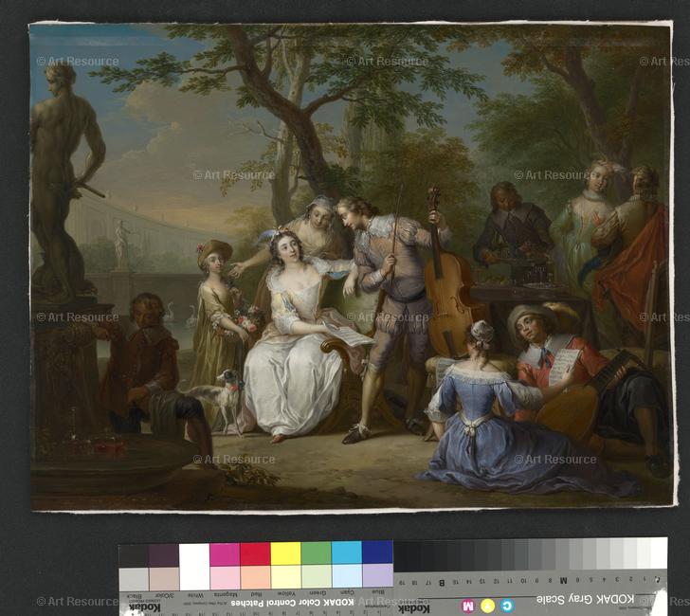Pick the beige tint patch under 3/Color

pos(164,579)
